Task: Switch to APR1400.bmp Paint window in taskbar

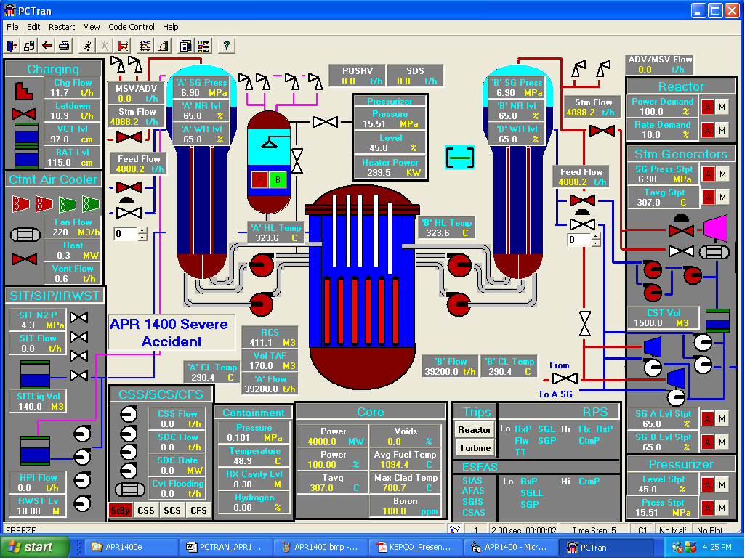Action: tap(320, 547)
